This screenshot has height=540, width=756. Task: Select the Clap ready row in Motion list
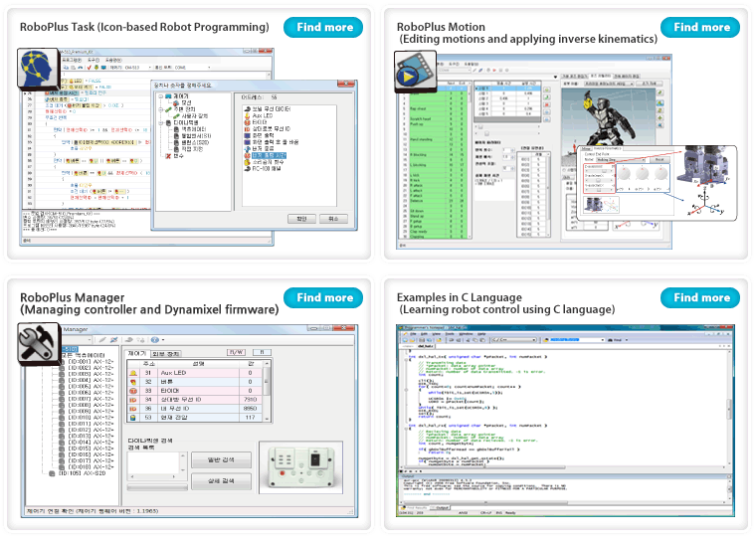click(x=436, y=232)
